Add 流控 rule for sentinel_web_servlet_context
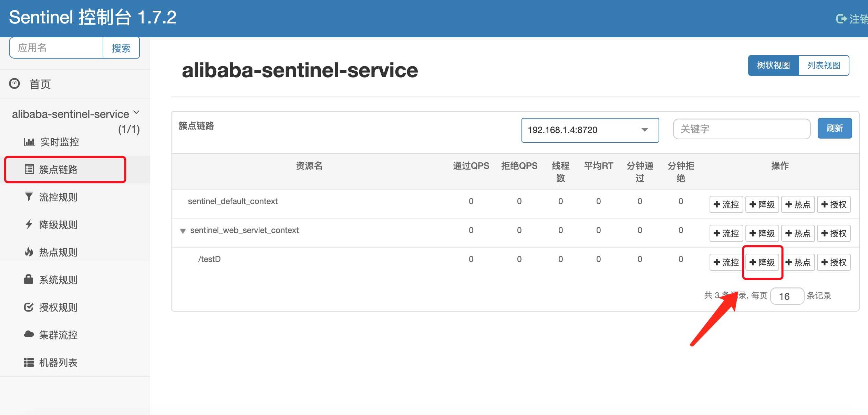Image resolution: width=868 pixels, height=415 pixels. point(726,233)
